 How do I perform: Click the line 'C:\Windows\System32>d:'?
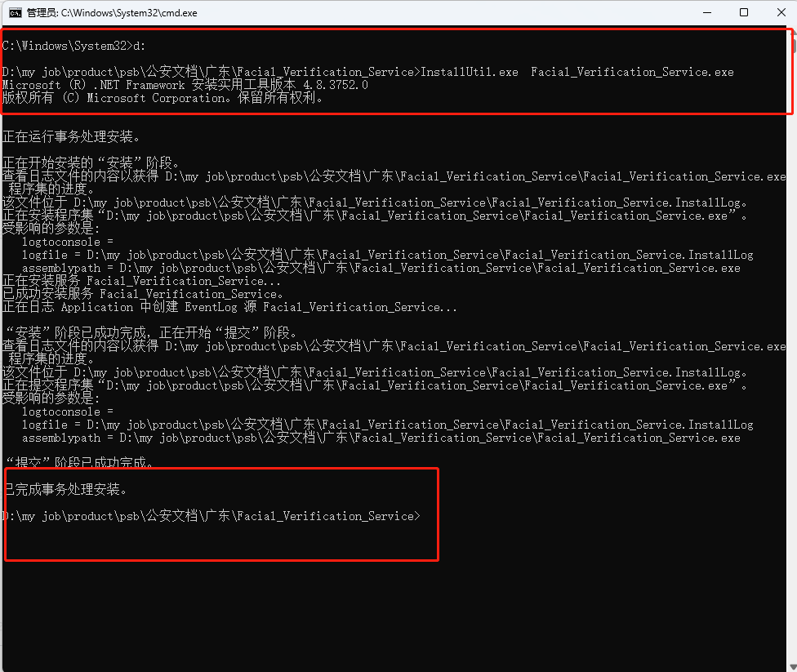tap(73, 46)
